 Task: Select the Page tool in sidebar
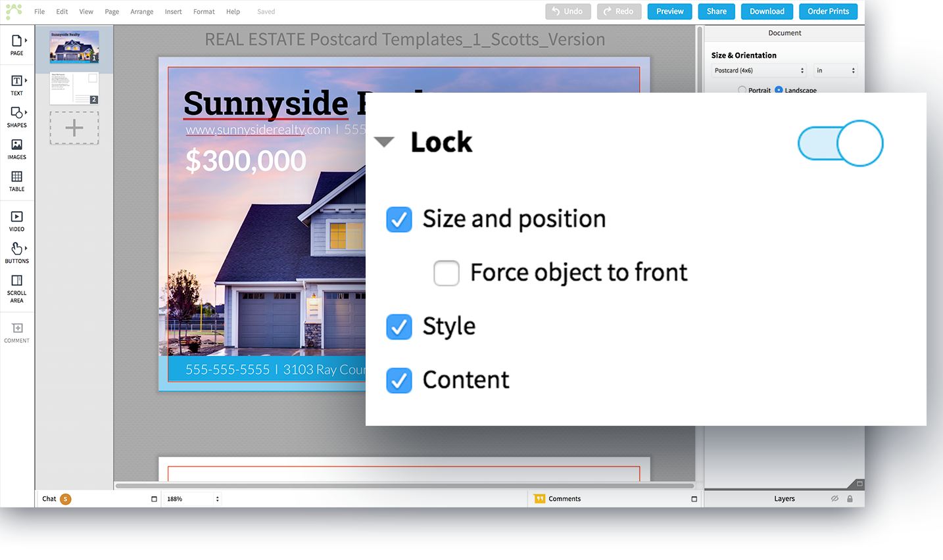point(17,45)
